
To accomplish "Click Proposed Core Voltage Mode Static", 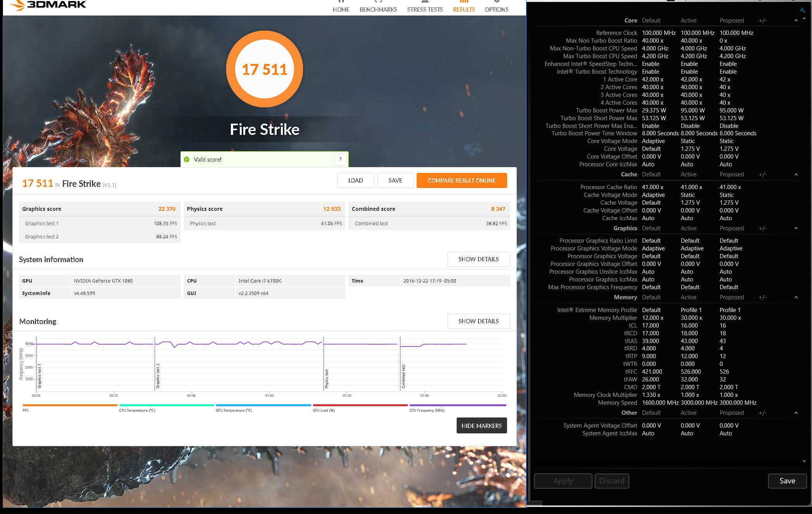I will coord(726,141).
